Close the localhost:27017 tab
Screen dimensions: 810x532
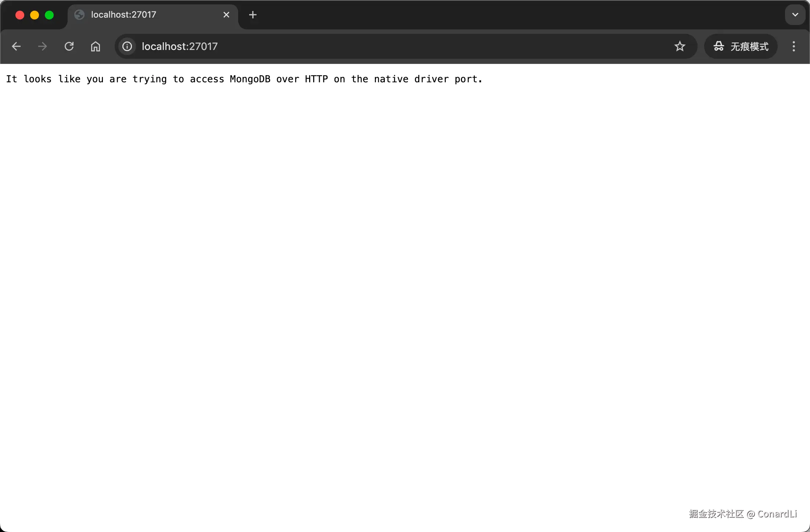click(x=226, y=15)
